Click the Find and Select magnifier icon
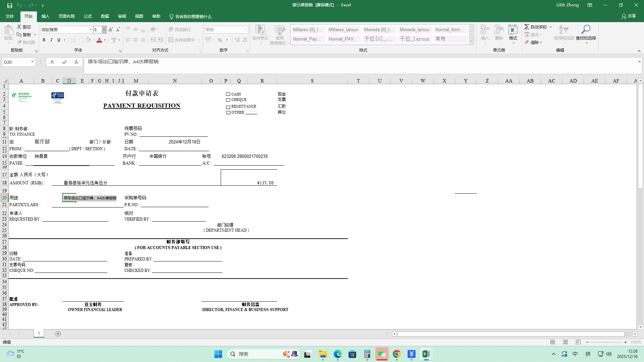The image size is (644, 362). [x=586, y=29]
